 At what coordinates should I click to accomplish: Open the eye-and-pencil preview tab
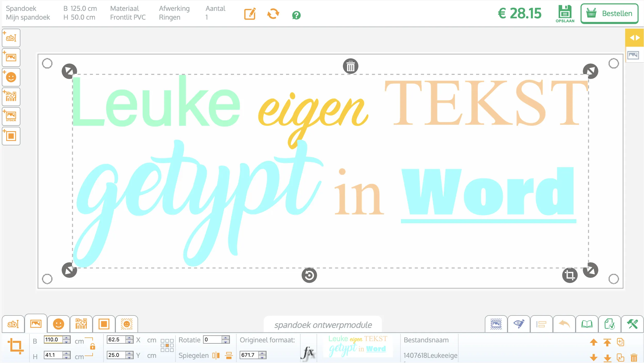[x=519, y=324]
